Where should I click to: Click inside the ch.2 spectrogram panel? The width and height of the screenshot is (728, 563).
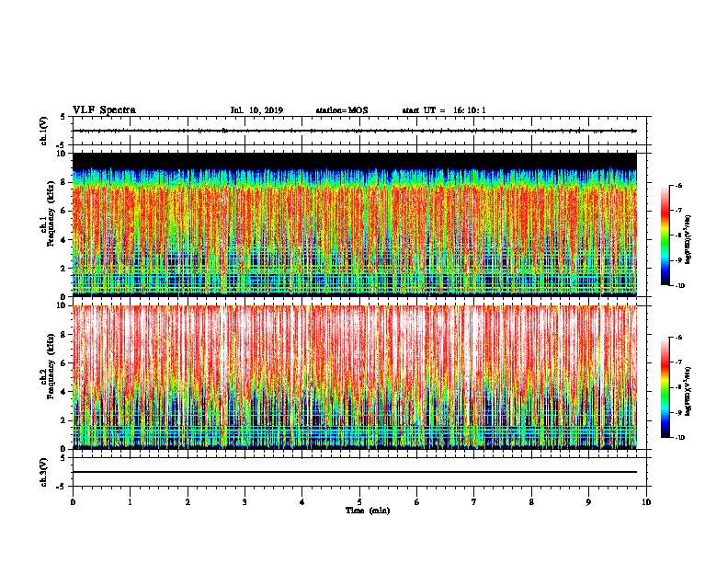pyautogui.click(x=355, y=377)
